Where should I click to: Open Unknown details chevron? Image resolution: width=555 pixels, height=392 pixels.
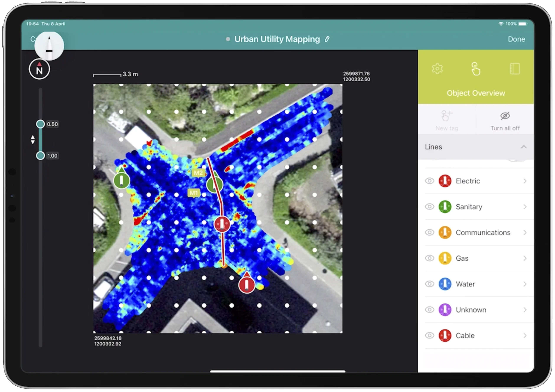click(x=525, y=310)
